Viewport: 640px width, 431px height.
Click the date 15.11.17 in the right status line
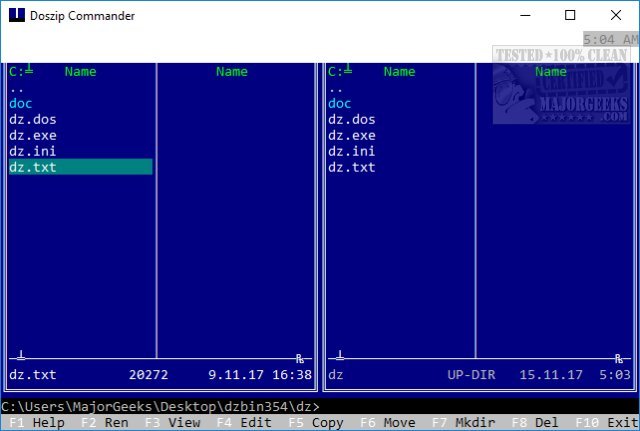(x=551, y=375)
